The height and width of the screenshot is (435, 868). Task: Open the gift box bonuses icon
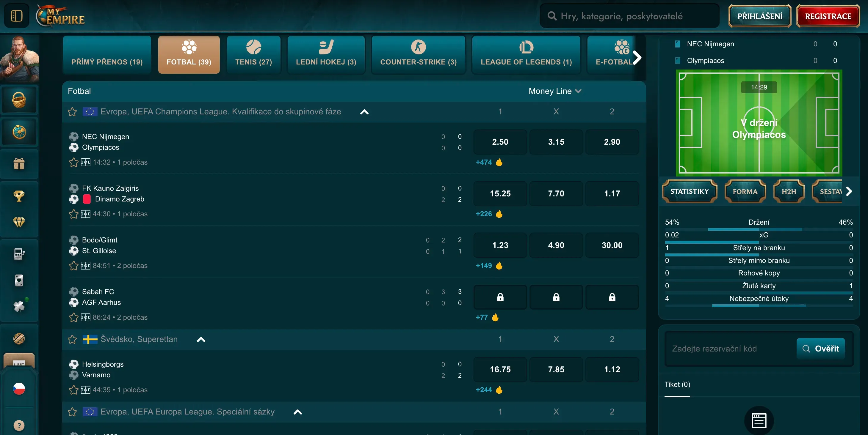click(19, 164)
